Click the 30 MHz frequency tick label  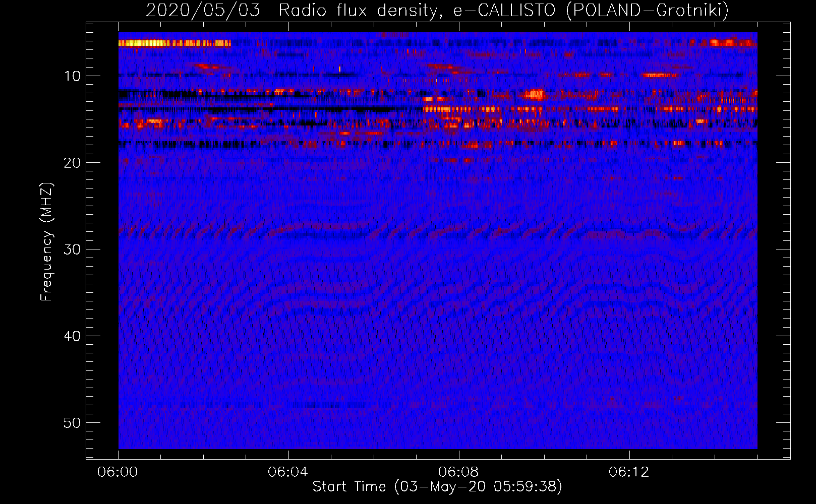point(72,249)
